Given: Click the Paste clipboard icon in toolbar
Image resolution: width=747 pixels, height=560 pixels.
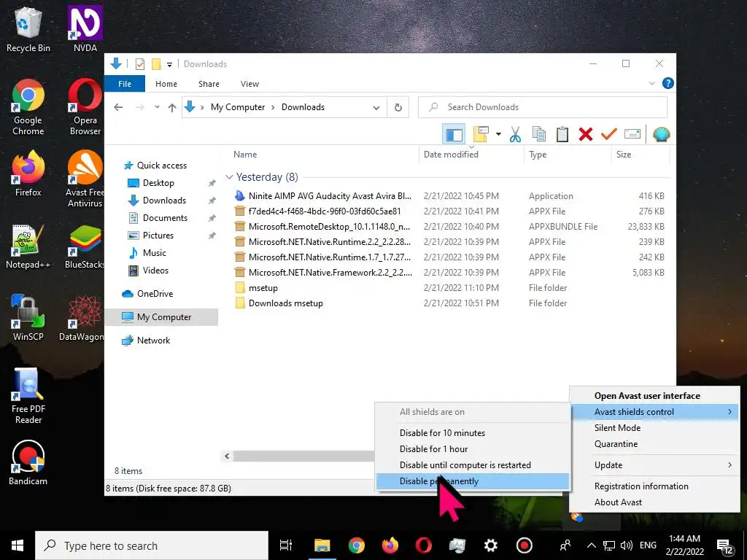Looking at the screenshot, I should pyautogui.click(x=562, y=134).
